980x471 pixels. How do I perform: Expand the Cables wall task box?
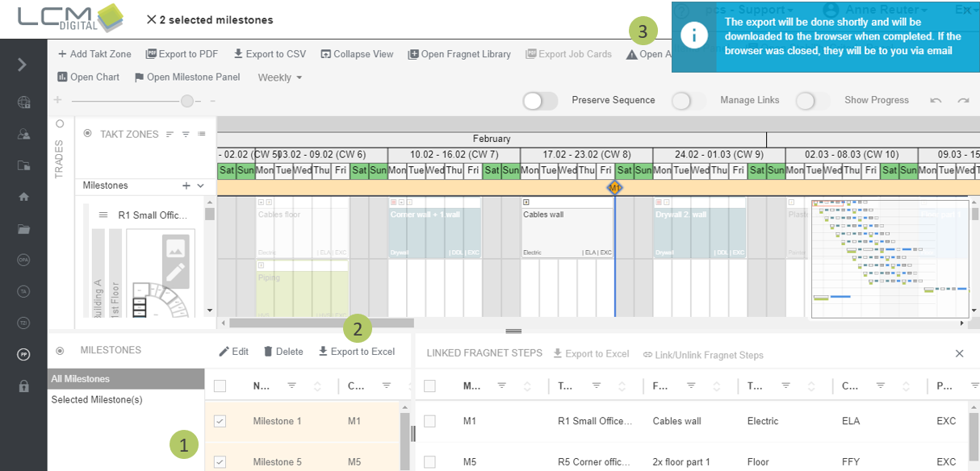pyautogui.click(x=526, y=202)
